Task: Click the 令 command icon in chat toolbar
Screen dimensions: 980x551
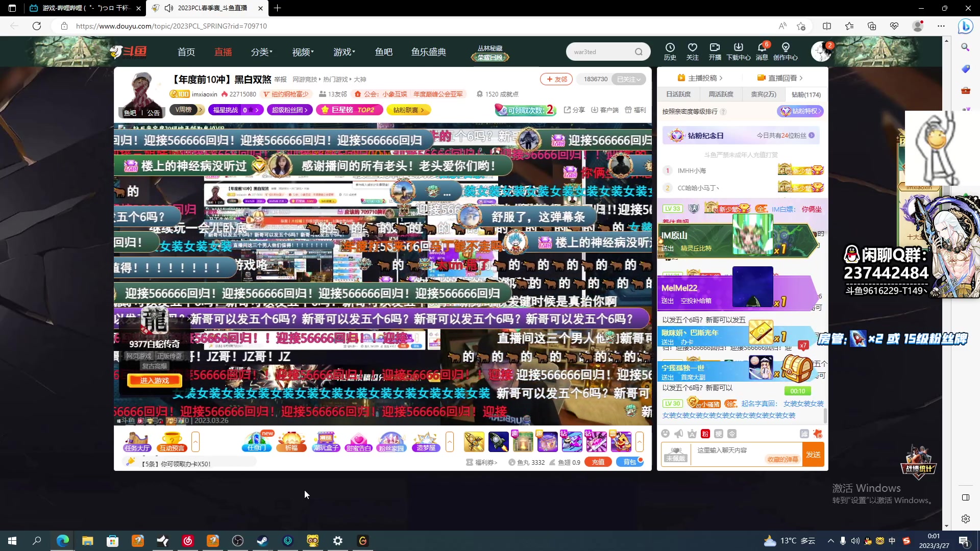Action: click(731, 434)
